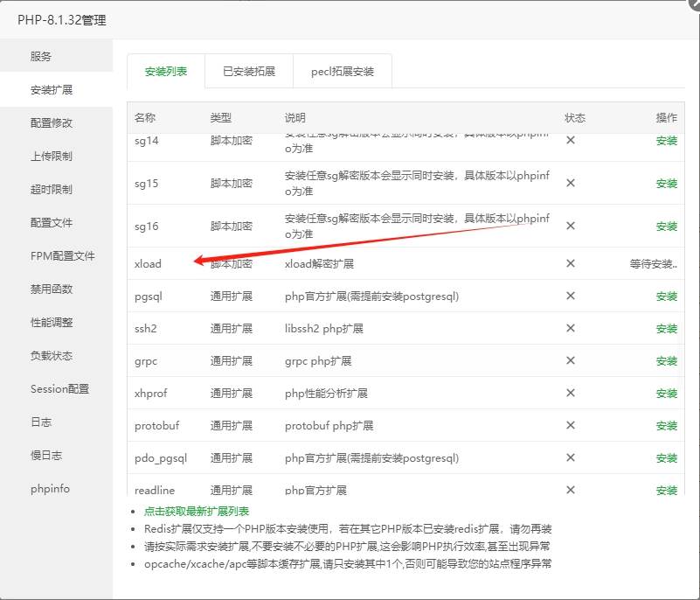Click the status icon on the protobuf row

tap(570, 425)
